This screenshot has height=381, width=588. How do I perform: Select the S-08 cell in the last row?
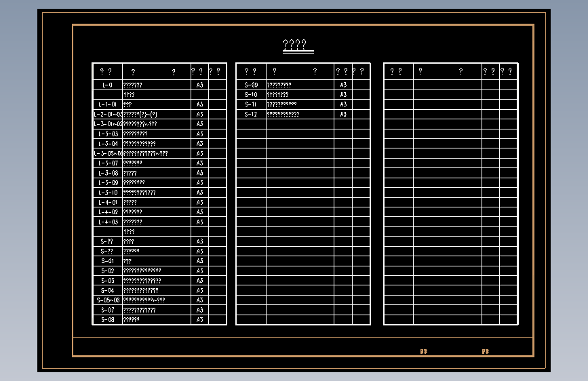[107, 320]
